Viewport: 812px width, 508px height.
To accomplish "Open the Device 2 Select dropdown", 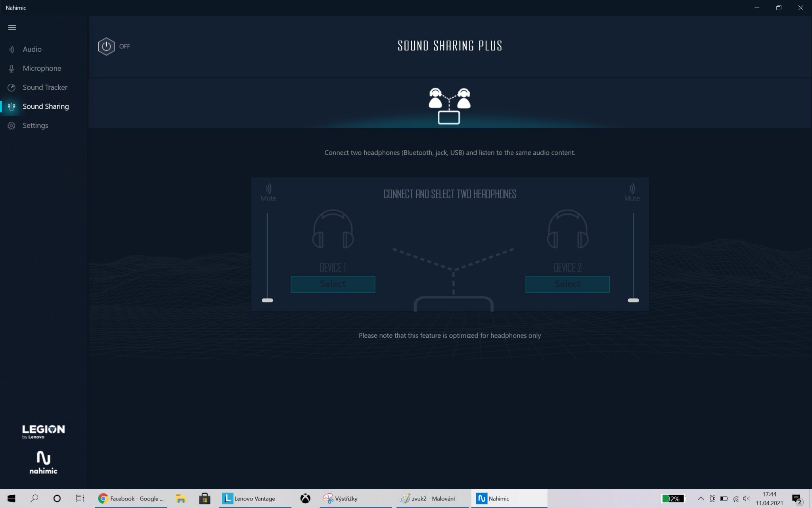I will pyautogui.click(x=567, y=284).
